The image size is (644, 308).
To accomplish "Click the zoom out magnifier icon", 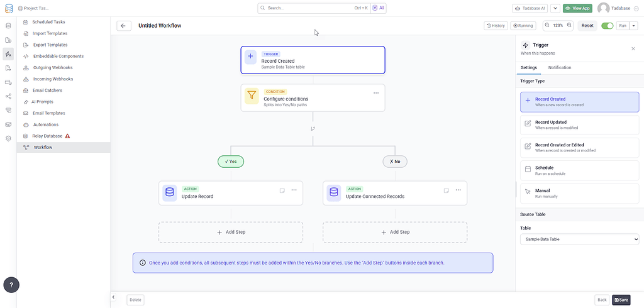I will coord(547,25).
